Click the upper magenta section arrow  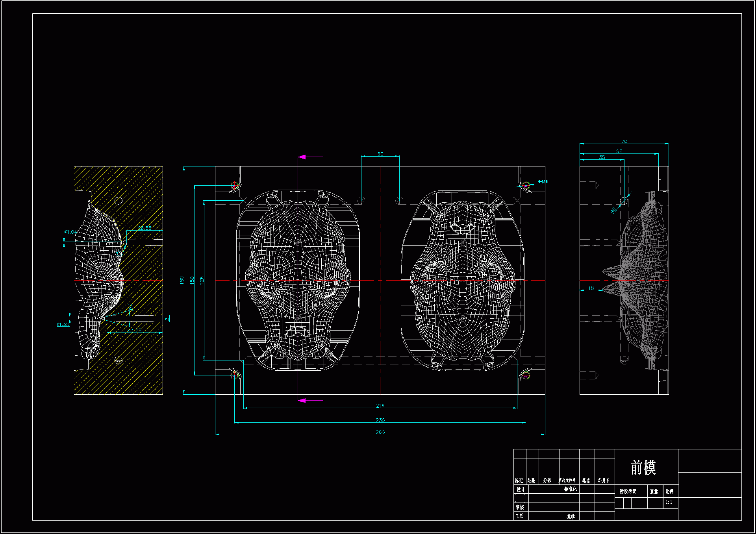click(x=302, y=157)
